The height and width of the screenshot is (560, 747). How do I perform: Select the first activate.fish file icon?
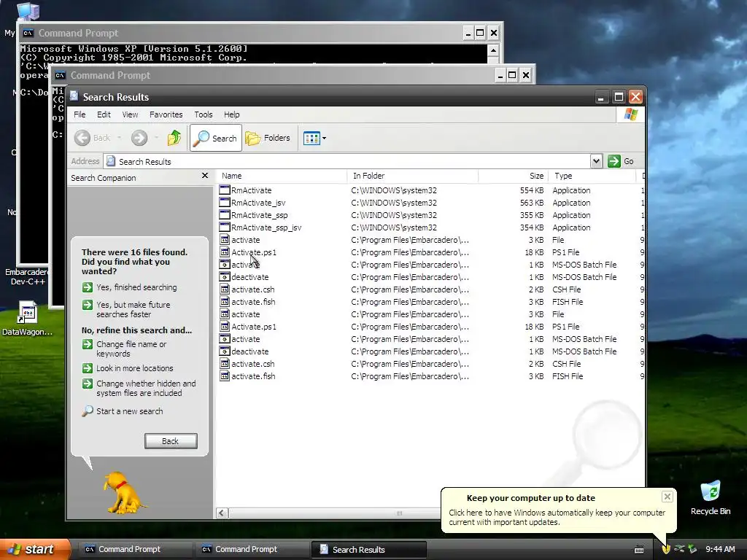(x=225, y=301)
